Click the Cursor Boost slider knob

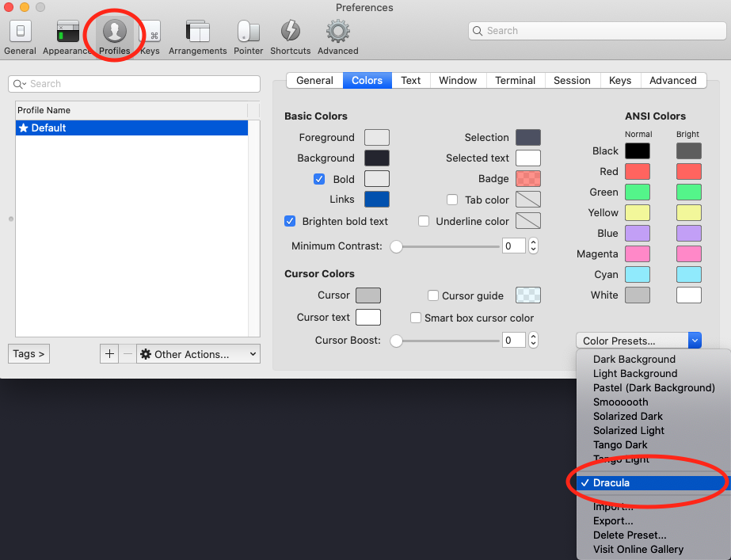tap(396, 341)
